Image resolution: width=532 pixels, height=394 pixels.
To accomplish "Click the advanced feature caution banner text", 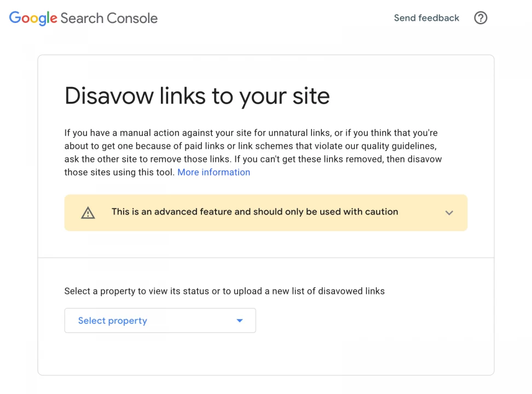I will 255,212.
